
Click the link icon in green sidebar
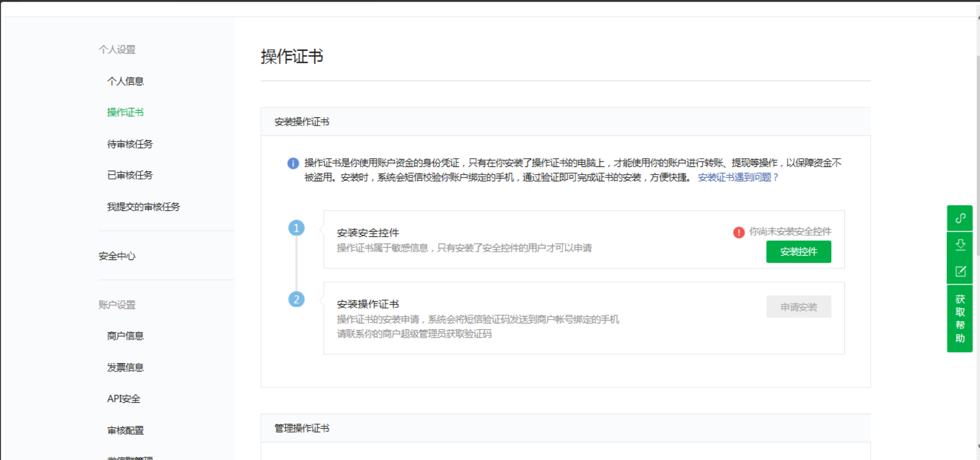click(x=960, y=218)
